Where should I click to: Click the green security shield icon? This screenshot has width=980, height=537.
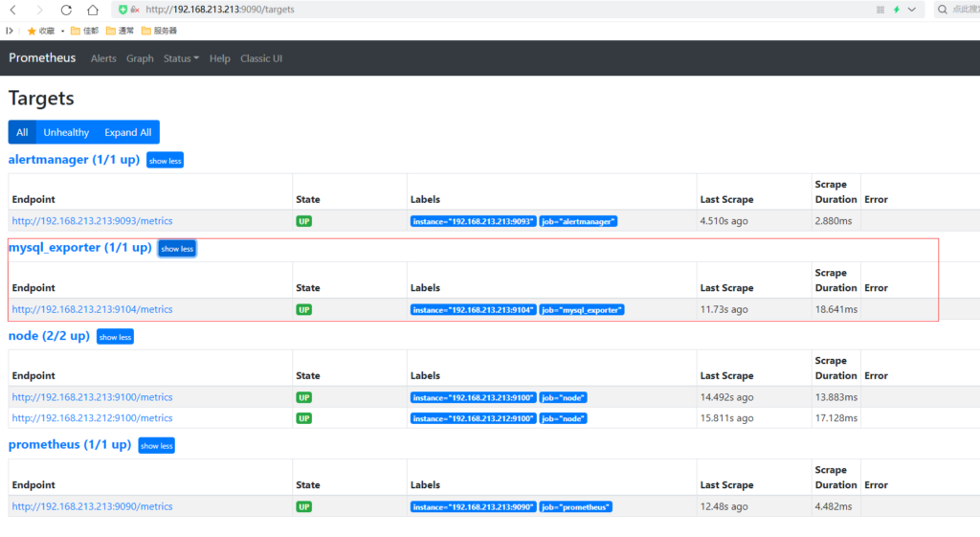click(x=122, y=10)
